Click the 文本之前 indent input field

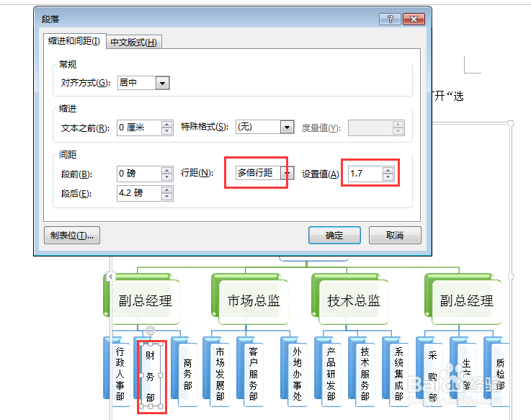(x=139, y=128)
